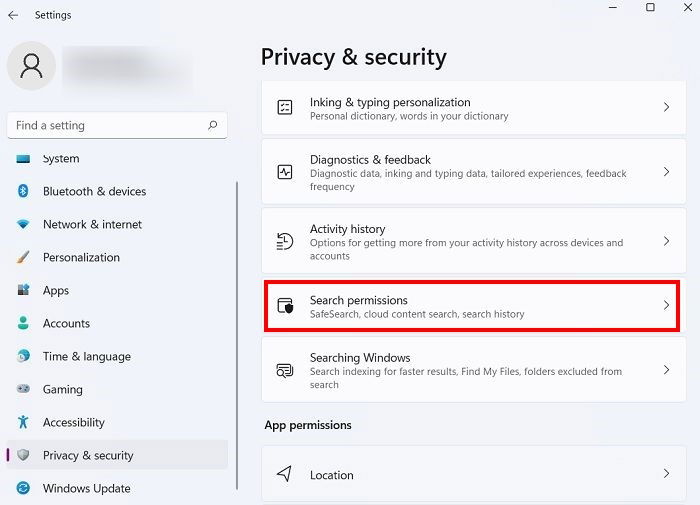The height and width of the screenshot is (505, 700).
Task: Click 'SafeSearch, cloud content search, search history' text
Action: 417,314
